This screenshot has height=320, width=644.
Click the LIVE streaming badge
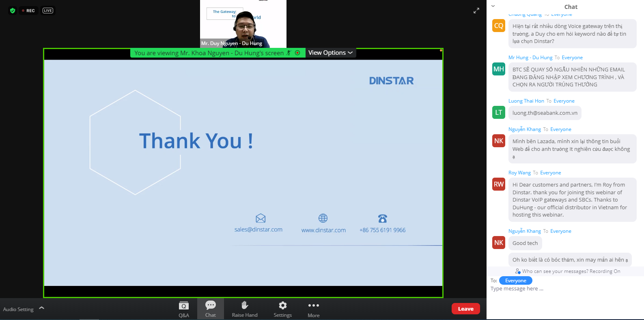click(x=48, y=11)
